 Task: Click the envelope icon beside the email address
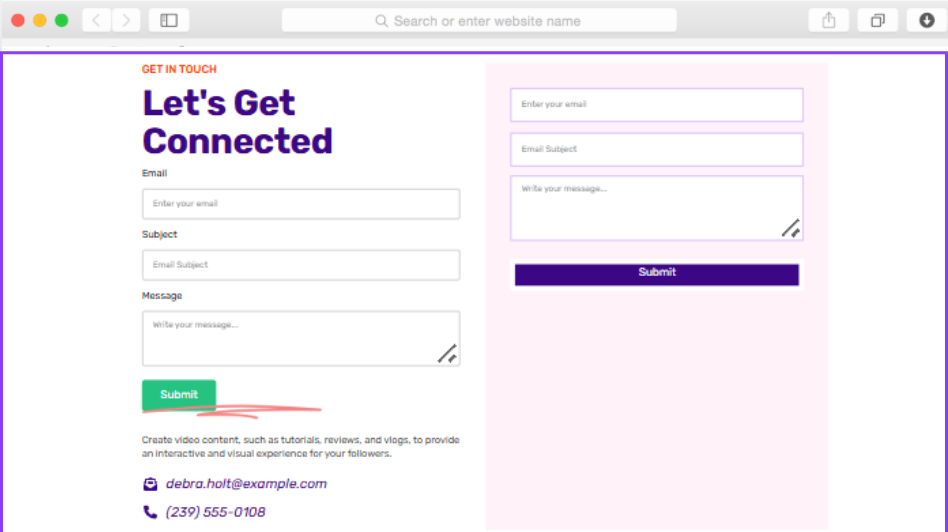[150, 484]
